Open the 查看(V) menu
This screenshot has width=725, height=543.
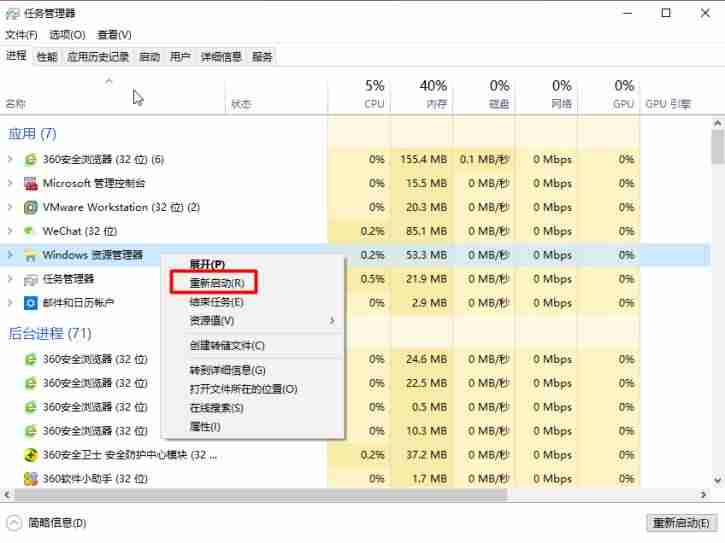point(114,35)
